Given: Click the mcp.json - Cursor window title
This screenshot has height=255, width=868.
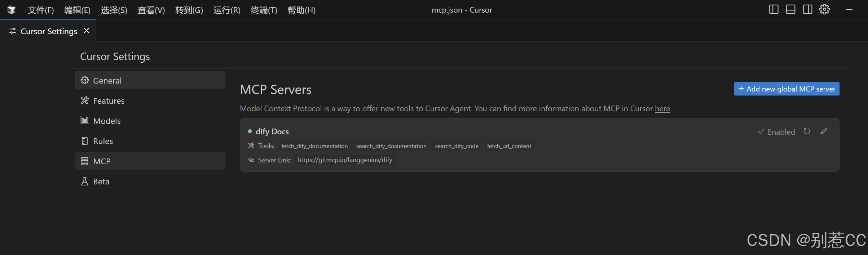Looking at the screenshot, I should coord(462,10).
